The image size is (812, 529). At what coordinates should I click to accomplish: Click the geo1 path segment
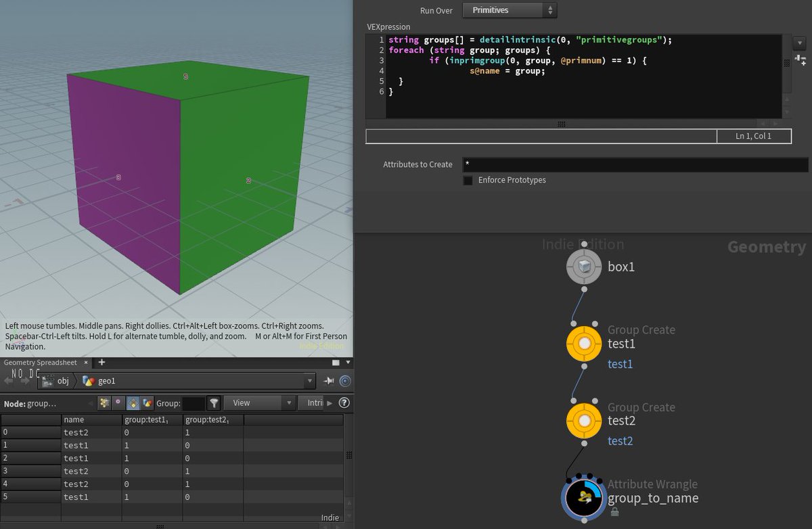(99, 381)
